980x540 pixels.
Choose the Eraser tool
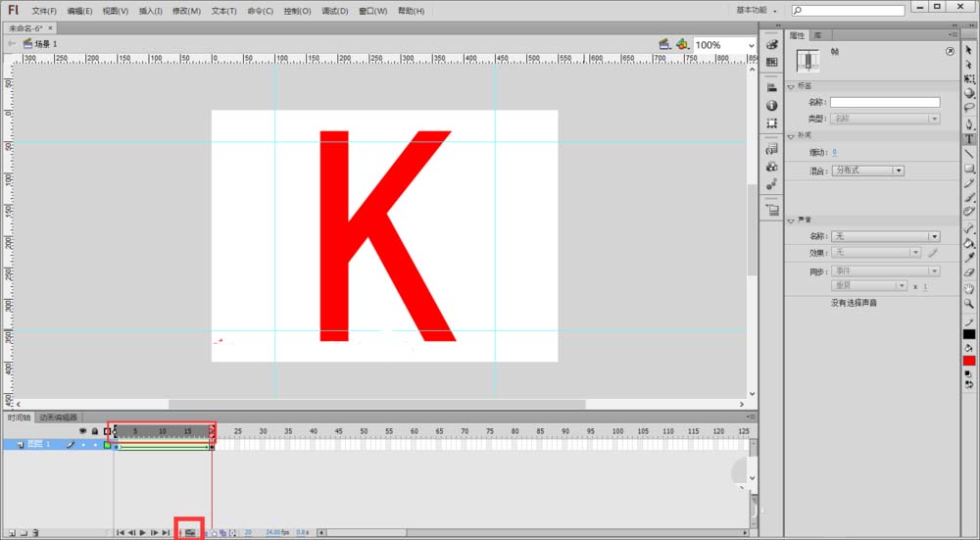[x=969, y=271]
